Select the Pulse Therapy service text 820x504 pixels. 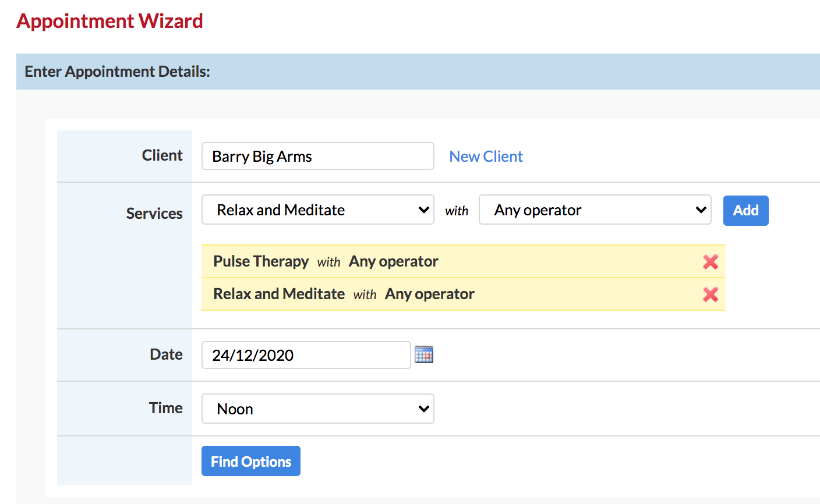coord(261,261)
